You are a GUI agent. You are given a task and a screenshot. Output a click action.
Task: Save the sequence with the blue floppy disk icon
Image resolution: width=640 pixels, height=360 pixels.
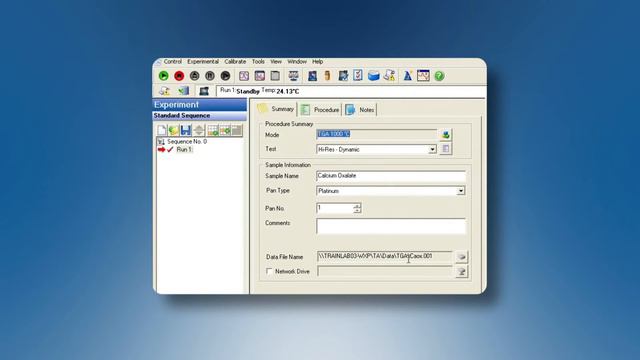click(x=186, y=130)
